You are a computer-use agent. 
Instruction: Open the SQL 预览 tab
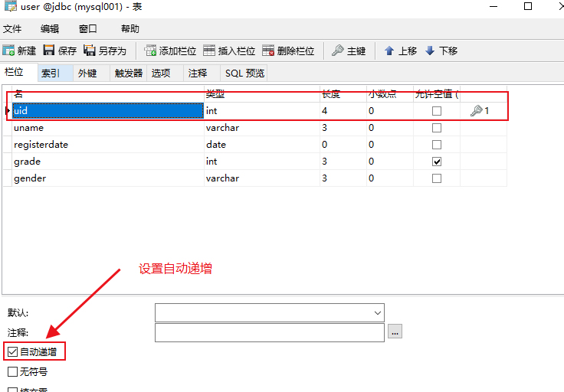click(x=244, y=73)
